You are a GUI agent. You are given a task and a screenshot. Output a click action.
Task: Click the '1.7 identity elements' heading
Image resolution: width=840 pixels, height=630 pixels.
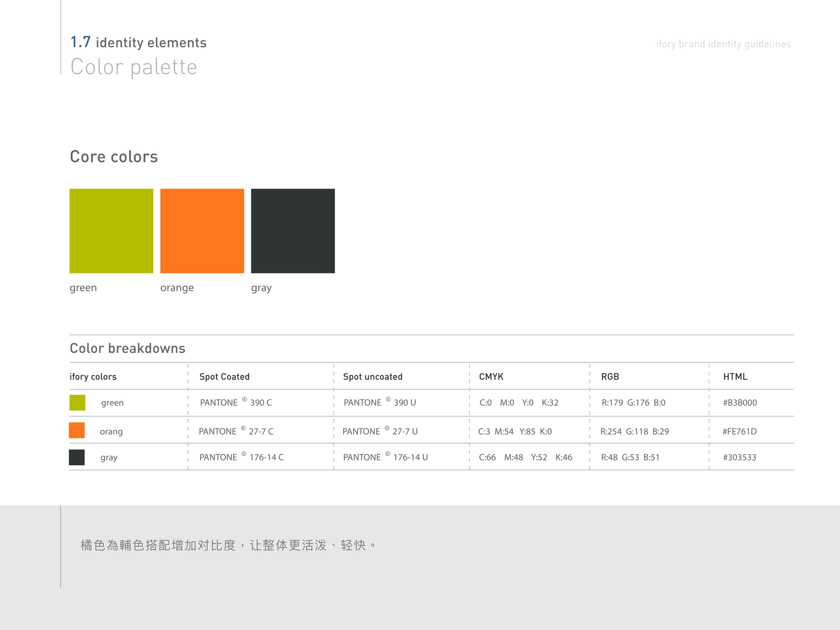(139, 42)
